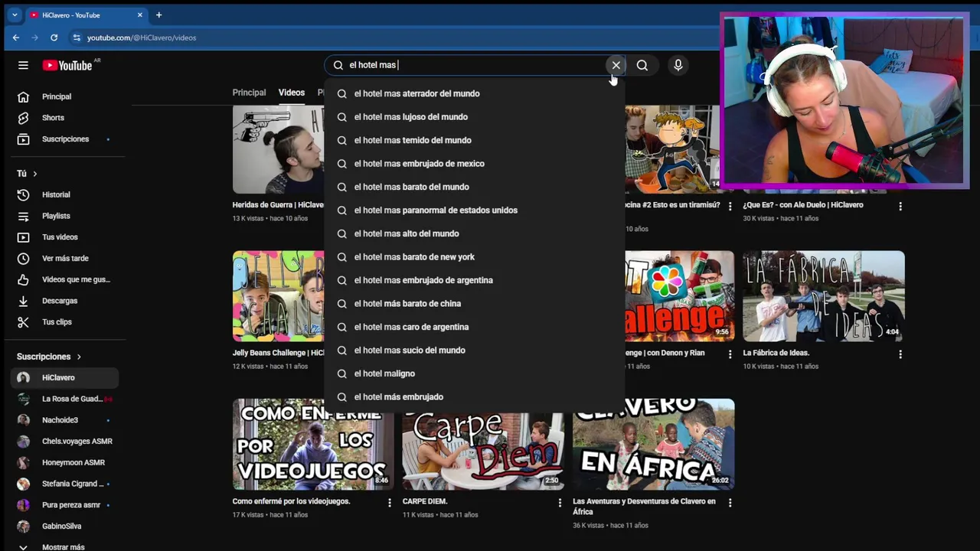
Task: Click the browser address bar URL
Action: [x=142, y=37]
